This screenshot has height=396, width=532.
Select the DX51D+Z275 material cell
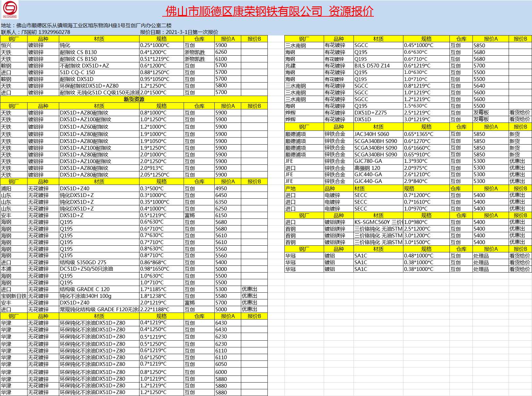click(x=378, y=113)
